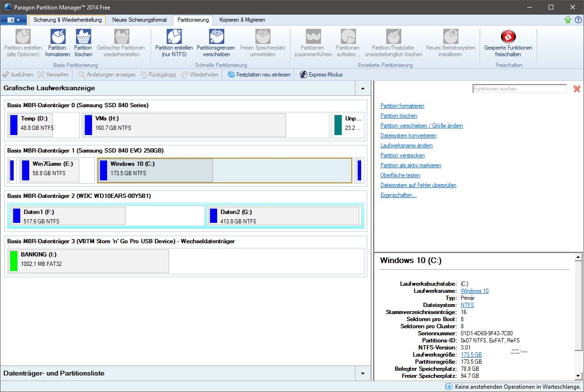Click the Eigenschaften... link
584x392 pixels.
point(398,195)
